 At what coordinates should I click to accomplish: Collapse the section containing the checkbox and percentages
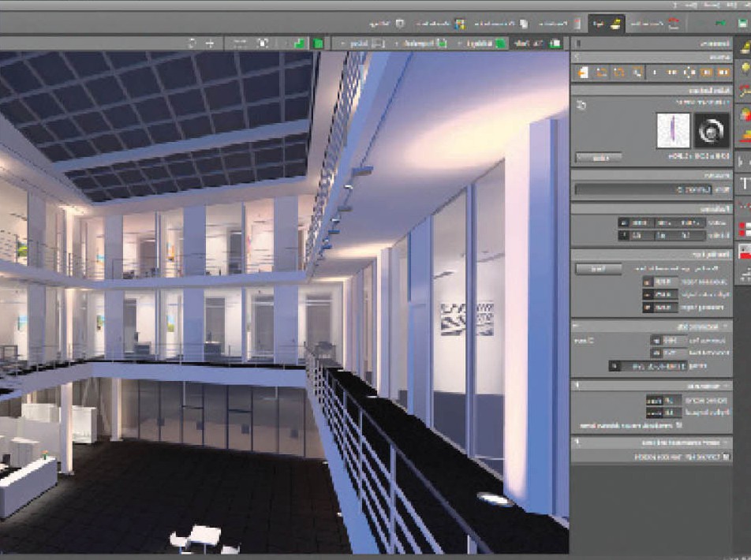tap(576, 386)
